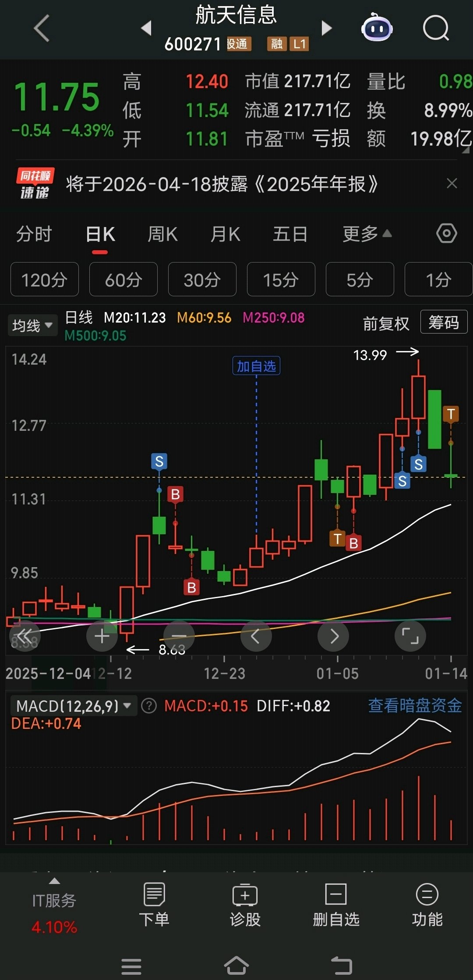Image resolution: width=473 pixels, height=980 pixels.
Task: Choose the 15分 period button
Action: [281, 279]
